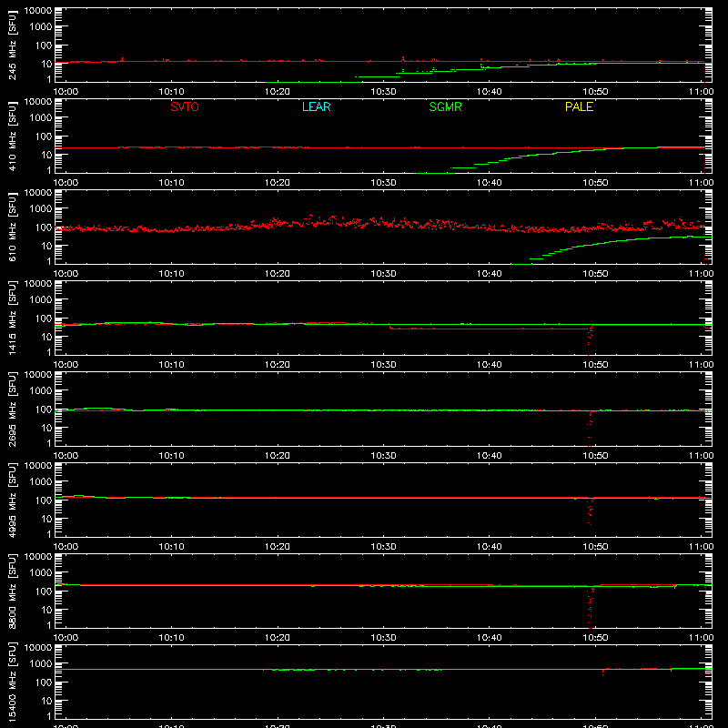Click the 11:00 time label under 245 MHz plot
The height and width of the screenshot is (728, 728).
[701, 92]
